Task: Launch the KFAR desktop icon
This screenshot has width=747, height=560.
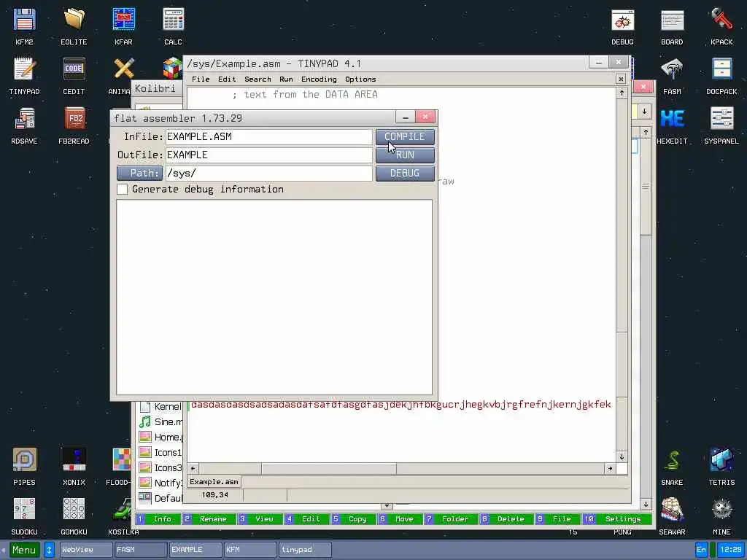Action: coord(123,26)
